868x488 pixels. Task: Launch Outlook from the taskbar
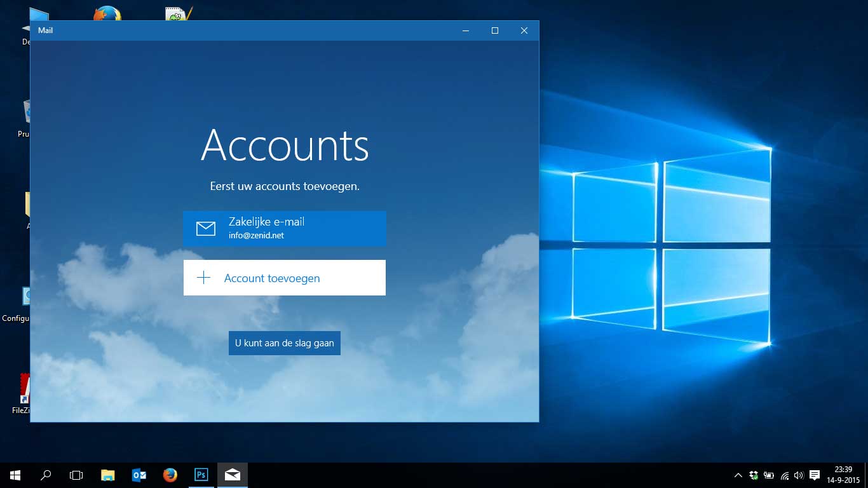(x=139, y=475)
